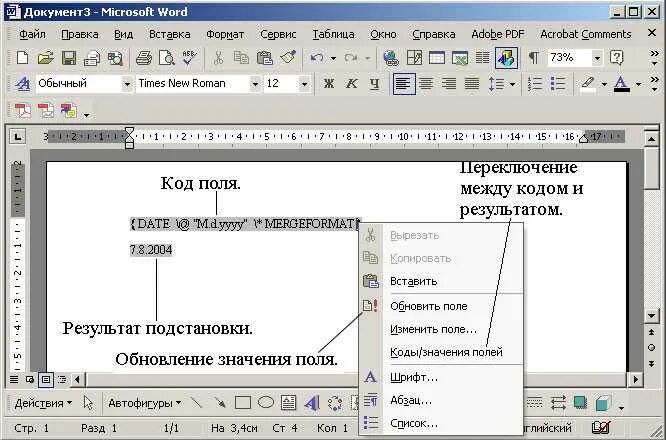Click the Copy icon in standard toolbar
The width and height of the screenshot is (666, 440).
coord(241,58)
